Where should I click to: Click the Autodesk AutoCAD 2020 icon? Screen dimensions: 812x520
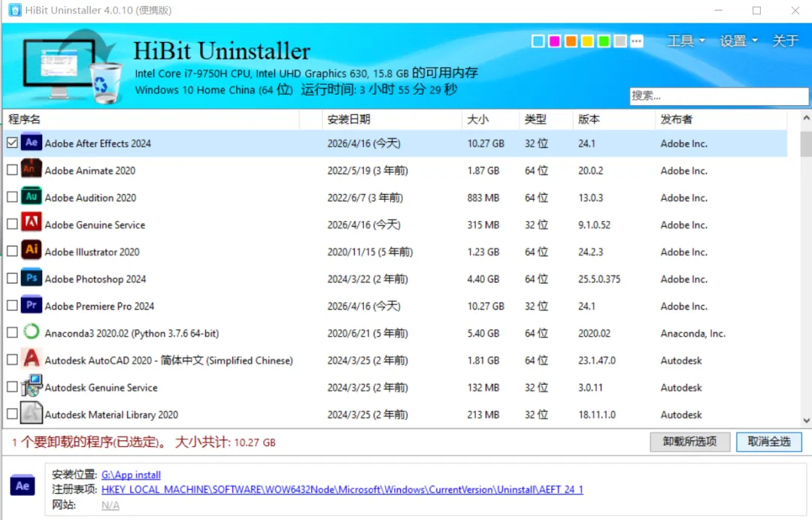(x=31, y=358)
